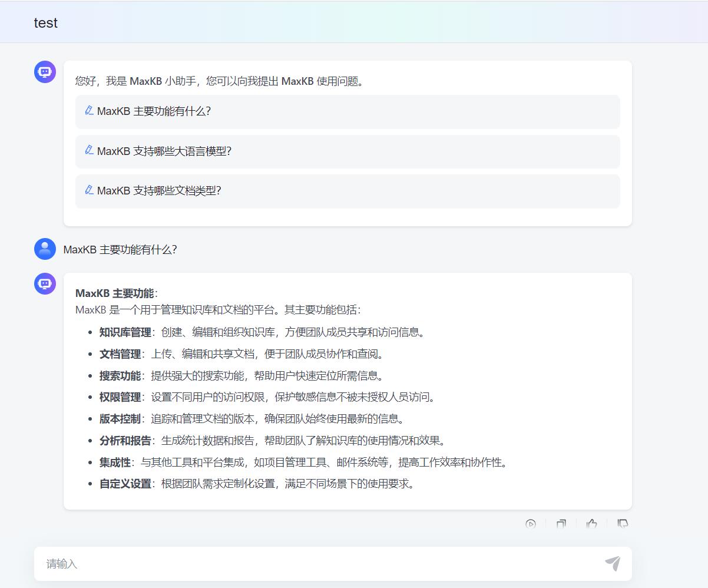Copy the answer with the copy icon
The height and width of the screenshot is (588, 708).
pyautogui.click(x=561, y=523)
